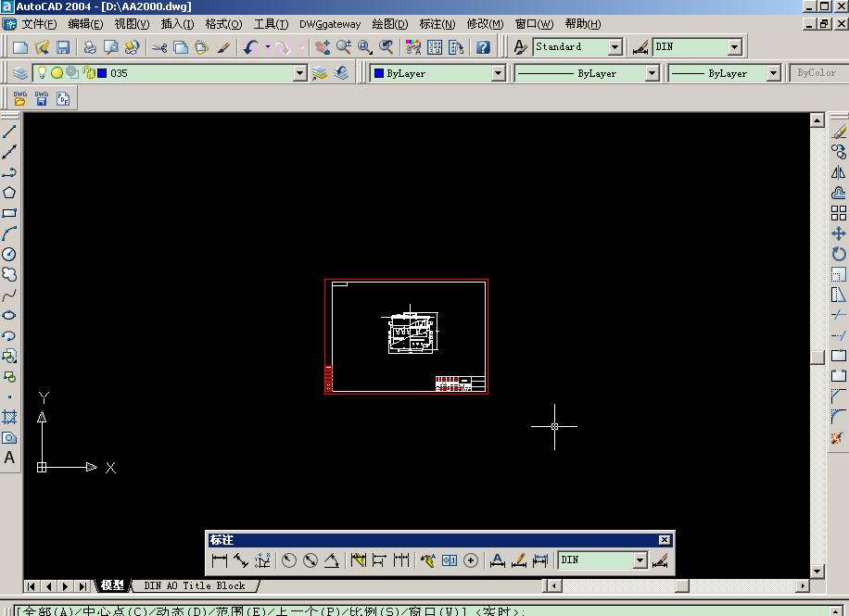This screenshot has height=616, width=849.
Task: Click Linear Dimension in 标注 toolbar
Action: [x=220, y=560]
